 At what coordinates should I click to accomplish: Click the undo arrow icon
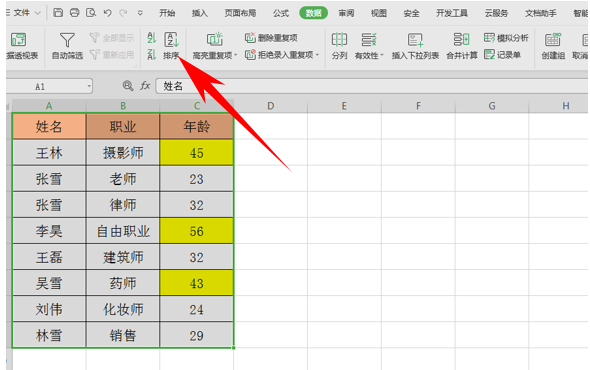(x=108, y=13)
